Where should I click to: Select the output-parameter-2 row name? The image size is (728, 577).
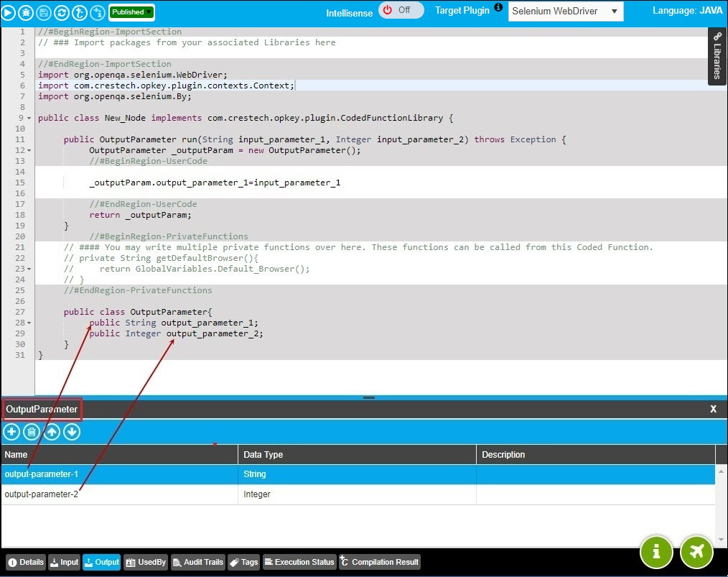click(42, 494)
